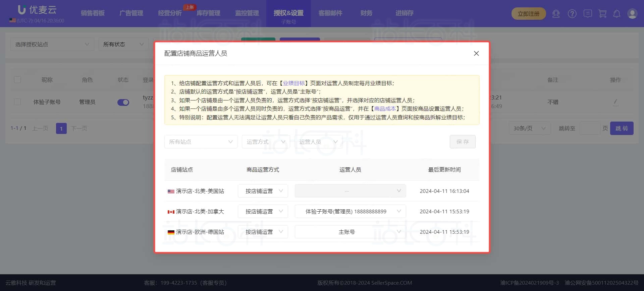Click the shopping cart icon
This screenshot has width=644, height=291.
coord(602,14)
